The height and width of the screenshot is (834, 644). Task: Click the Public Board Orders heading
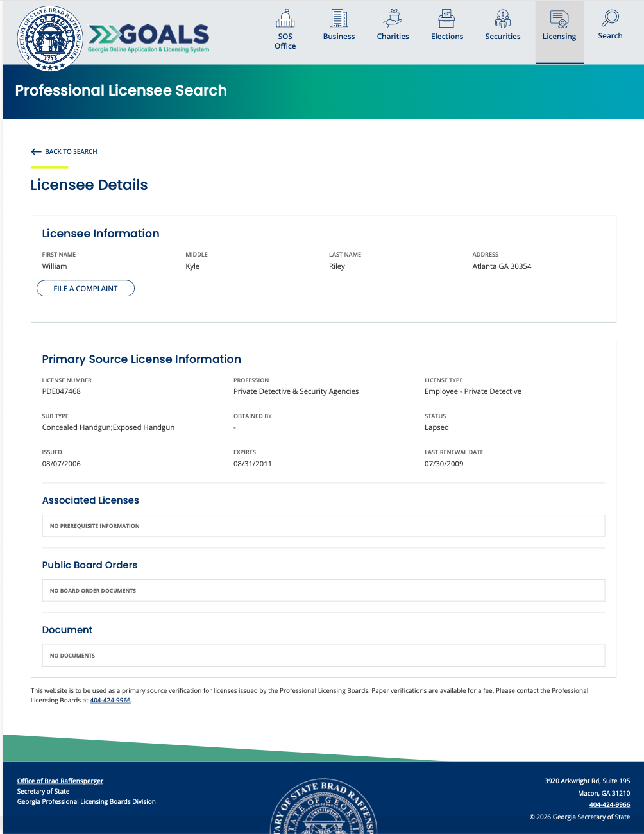[x=90, y=565]
